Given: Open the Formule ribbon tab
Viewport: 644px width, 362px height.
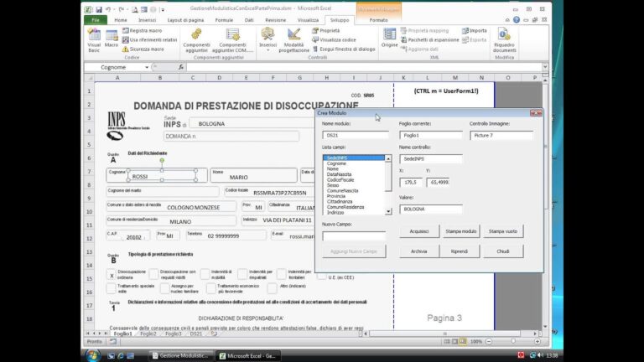Looking at the screenshot, I should [x=224, y=20].
